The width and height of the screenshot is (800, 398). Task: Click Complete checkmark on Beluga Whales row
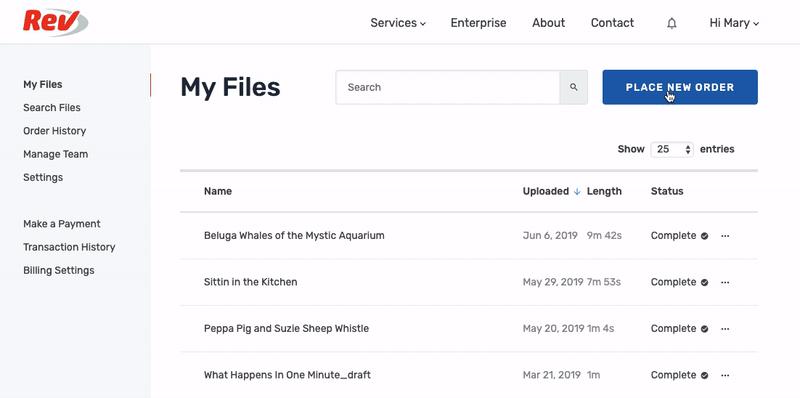[704, 236]
